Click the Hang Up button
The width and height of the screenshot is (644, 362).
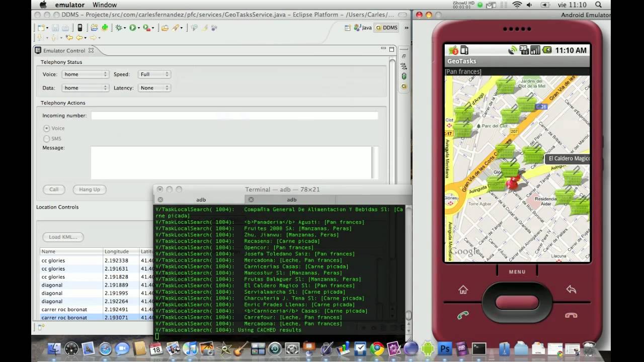tap(90, 190)
